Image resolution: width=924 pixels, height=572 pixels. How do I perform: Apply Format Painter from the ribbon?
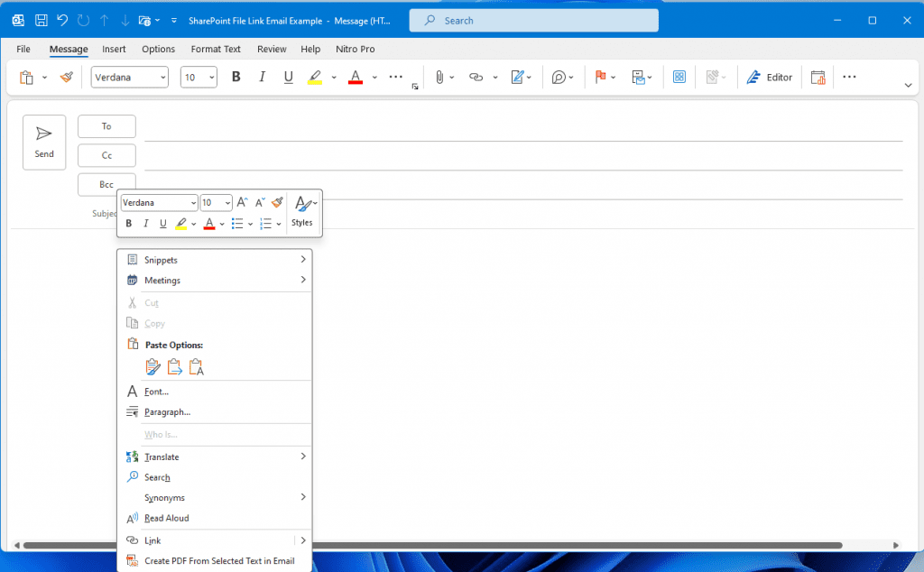click(x=66, y=77)
